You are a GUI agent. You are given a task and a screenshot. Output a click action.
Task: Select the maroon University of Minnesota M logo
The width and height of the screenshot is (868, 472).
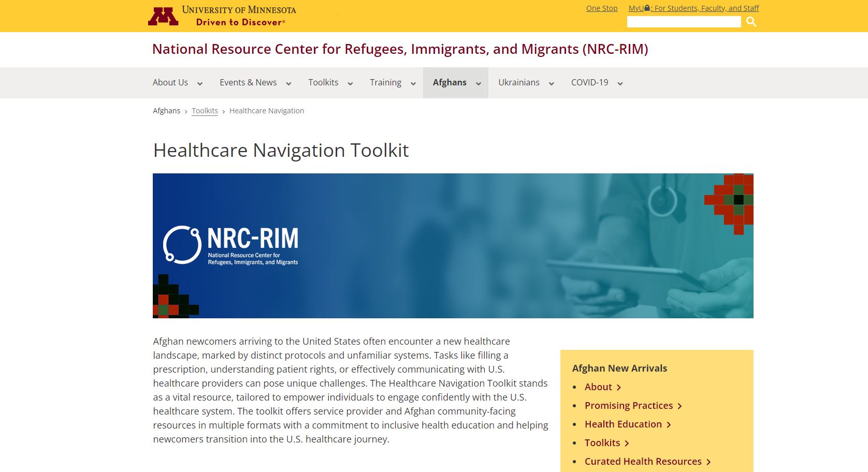[x=163, y=15]
